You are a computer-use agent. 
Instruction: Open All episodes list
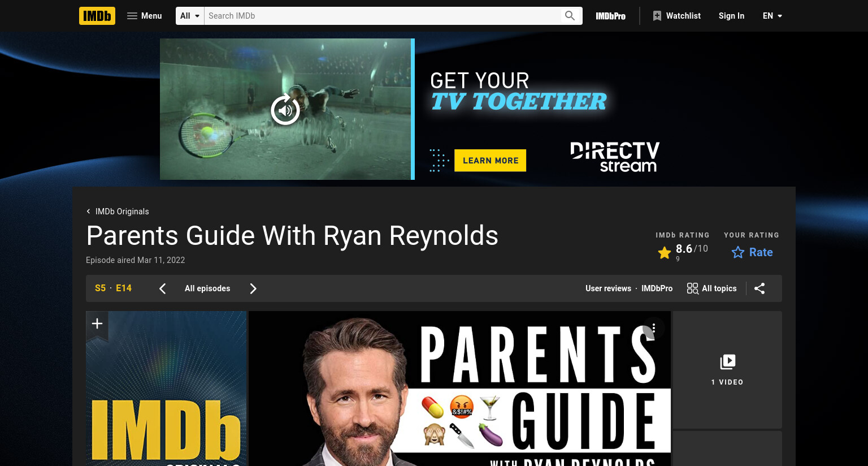(207, 288)
